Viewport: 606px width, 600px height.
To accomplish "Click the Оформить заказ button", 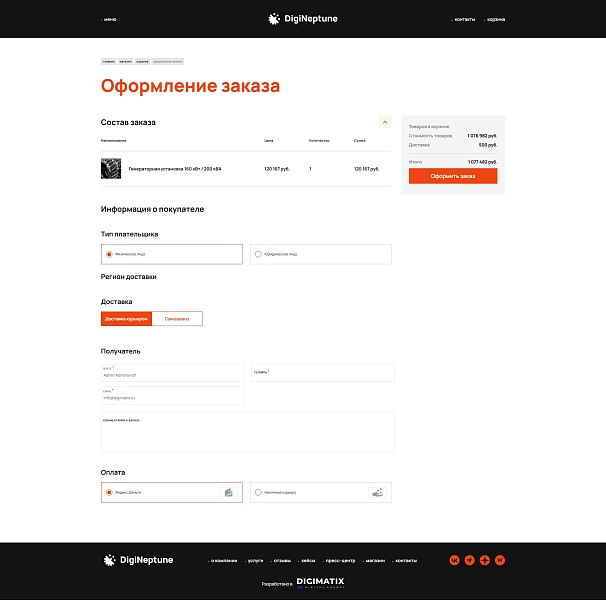I will (453, 176).
